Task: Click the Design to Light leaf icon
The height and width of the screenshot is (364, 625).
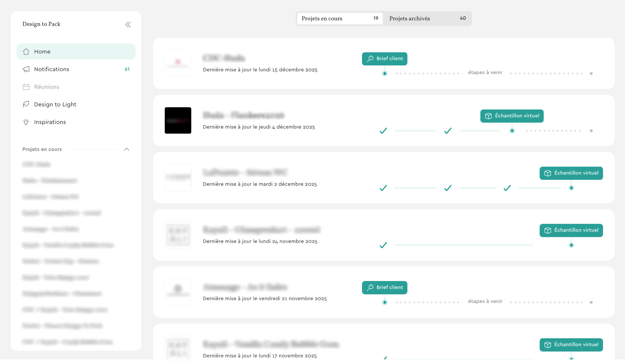Action: (26, 104)
